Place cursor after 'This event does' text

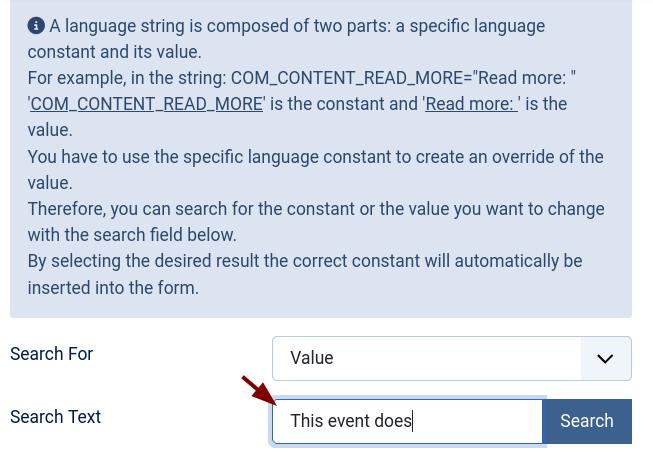[x=413, y=421]
